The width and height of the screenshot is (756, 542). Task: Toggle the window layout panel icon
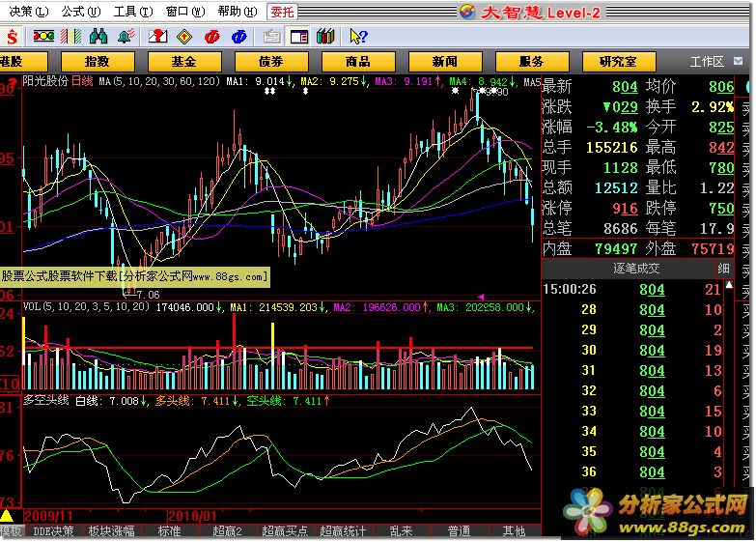coord(299,37)
